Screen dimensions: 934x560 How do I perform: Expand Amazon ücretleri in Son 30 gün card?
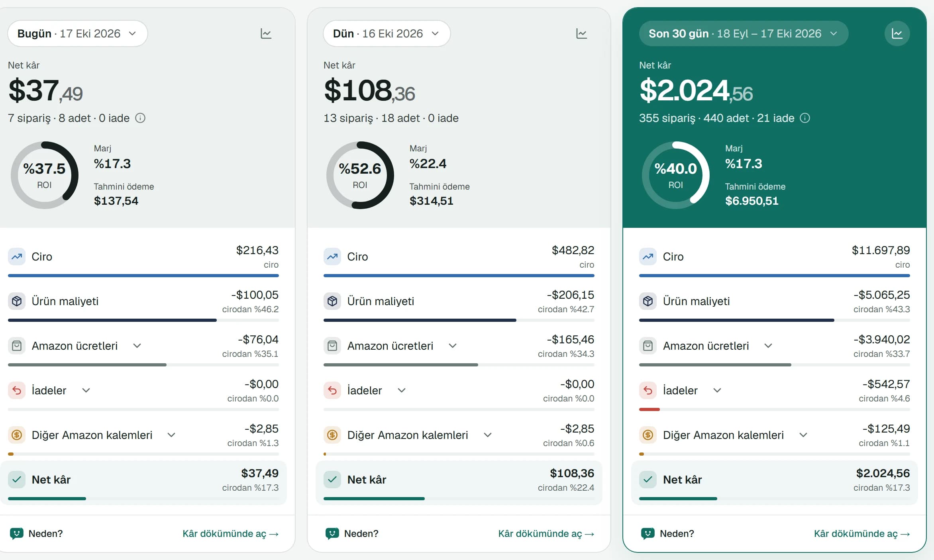(x=768, y=346)
